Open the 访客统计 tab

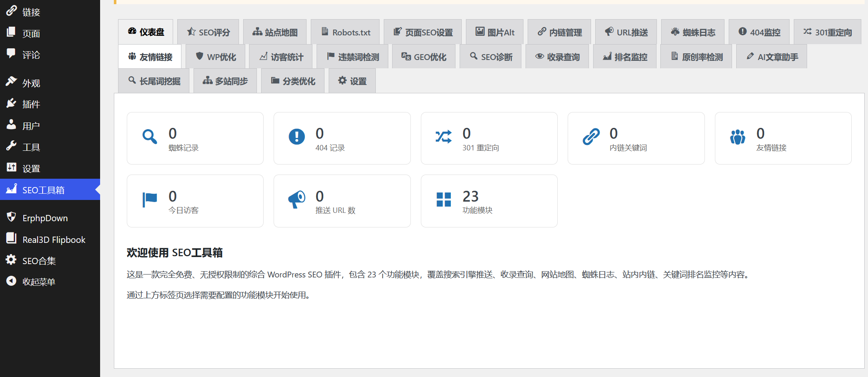(281, 56)
